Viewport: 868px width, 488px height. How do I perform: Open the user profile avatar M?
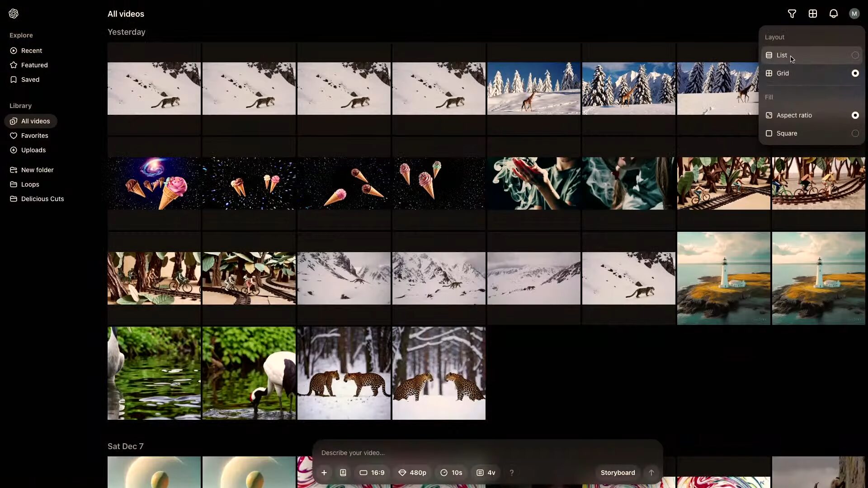[854, 14]
